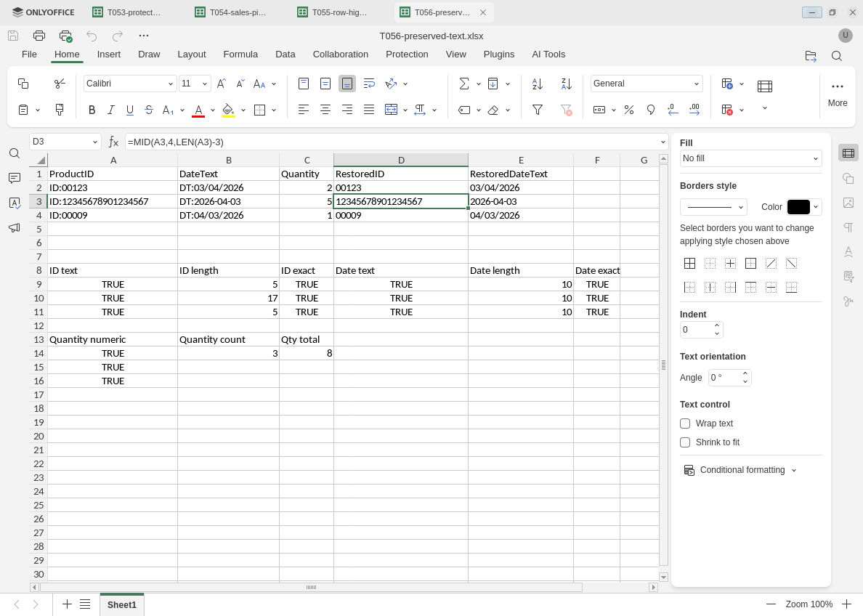Align cell content to middle
The image size is (863, 616).
(x=325, y=84)
